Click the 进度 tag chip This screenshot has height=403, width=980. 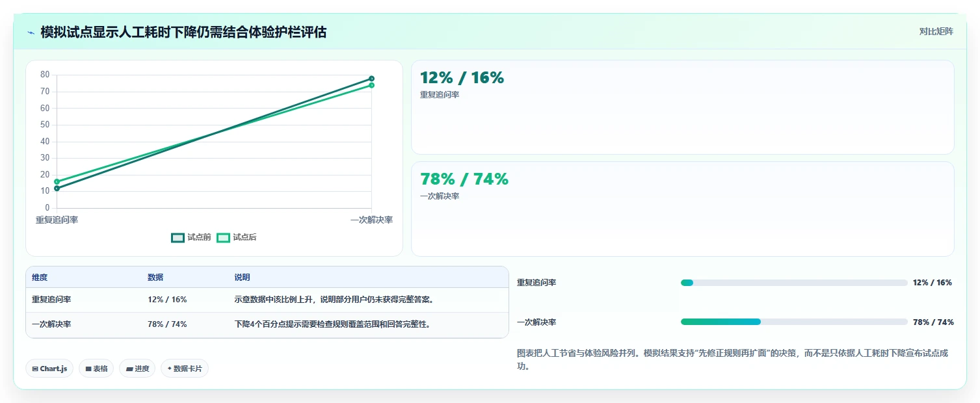[x=137, y=369]
